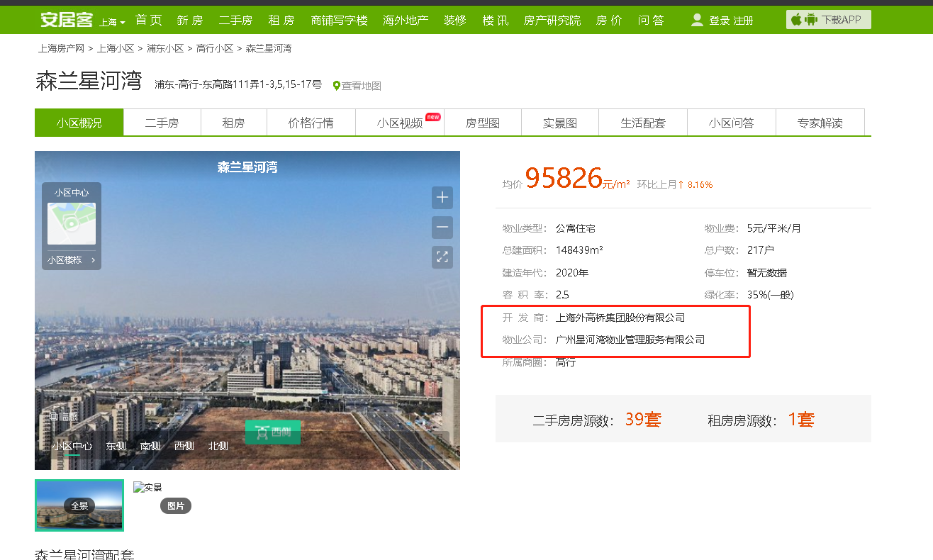Open the 全景 thumbnail
Screen dimensions: 933x560
79,505
